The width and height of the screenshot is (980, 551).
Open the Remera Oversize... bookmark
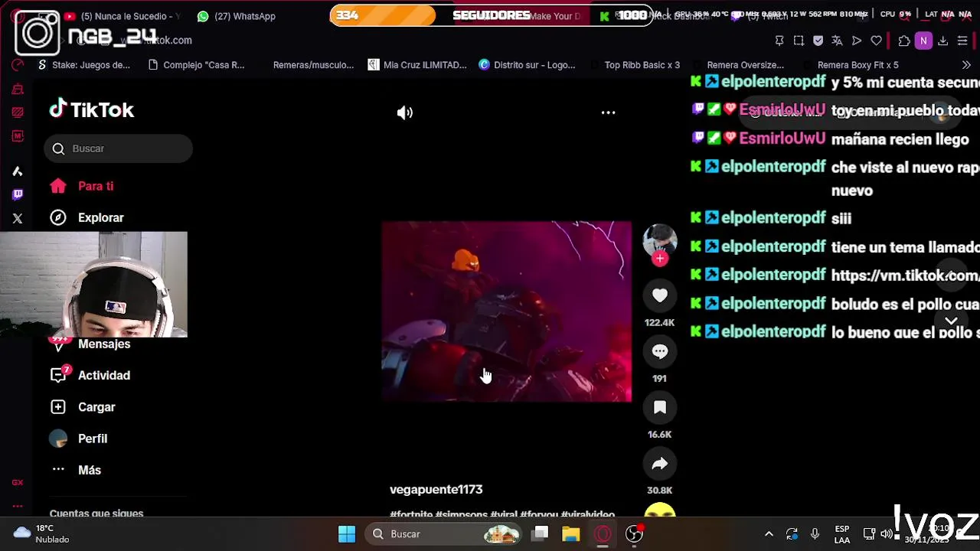[738, 65]
